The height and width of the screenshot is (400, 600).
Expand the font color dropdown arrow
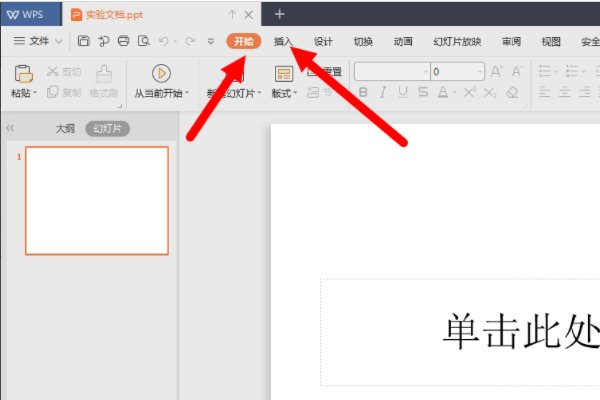[x=454, y=93]
